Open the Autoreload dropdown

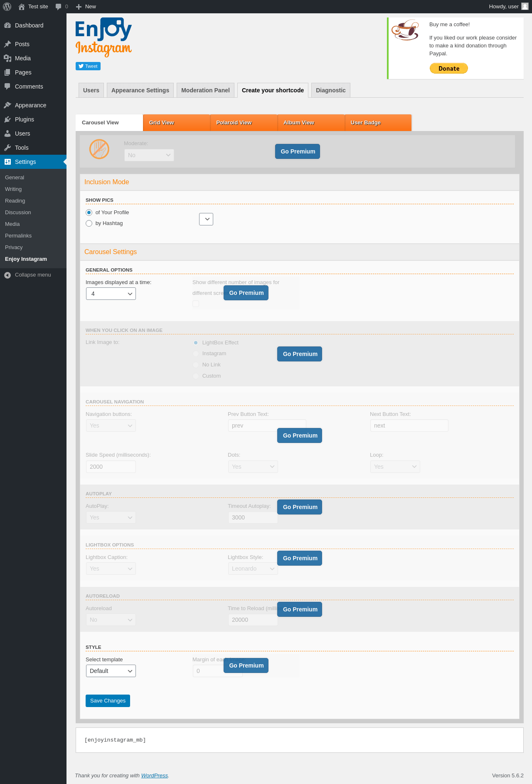click(111, 620)
